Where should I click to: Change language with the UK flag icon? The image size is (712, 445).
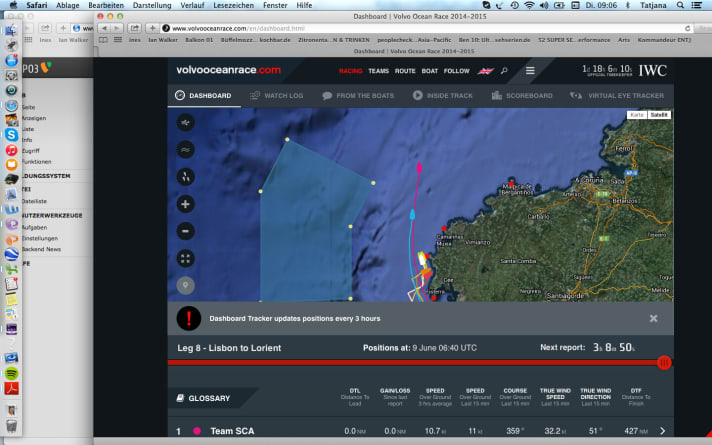(485, 71)
